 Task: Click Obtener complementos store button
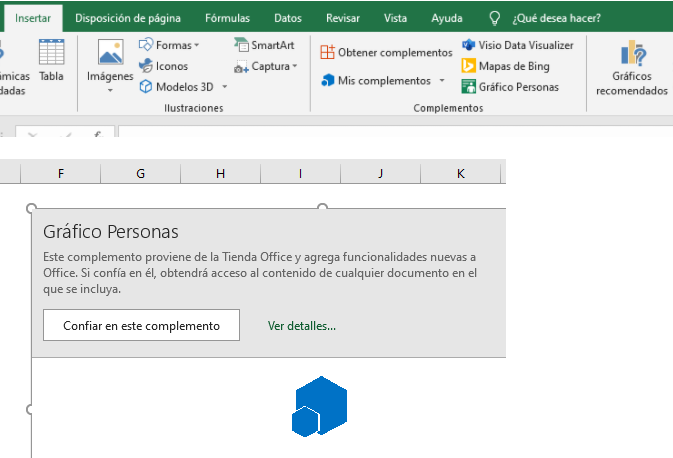tap(386, 52)
